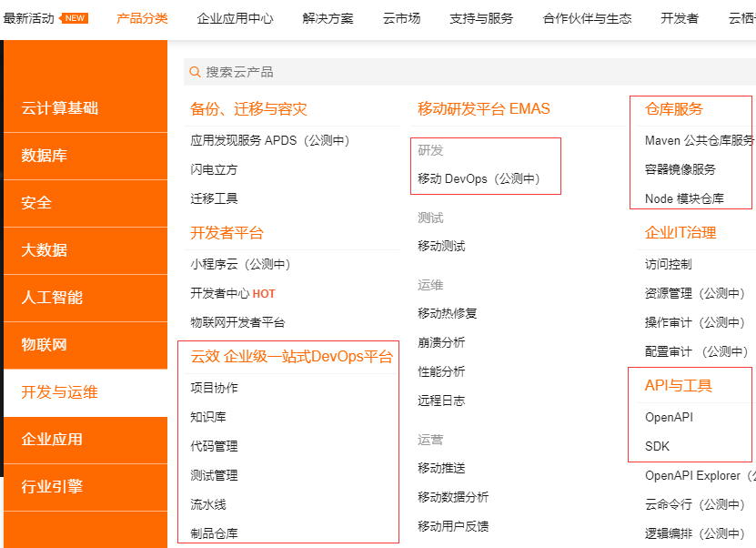This screenshot has height=548, width=756.
Task: Open the 移动测试 link
Action: 441,246
